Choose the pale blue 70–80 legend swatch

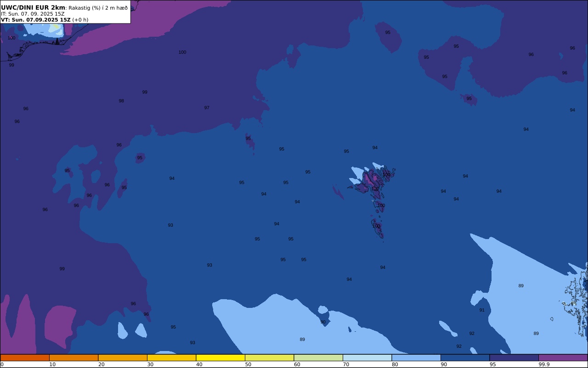(367, 357)
